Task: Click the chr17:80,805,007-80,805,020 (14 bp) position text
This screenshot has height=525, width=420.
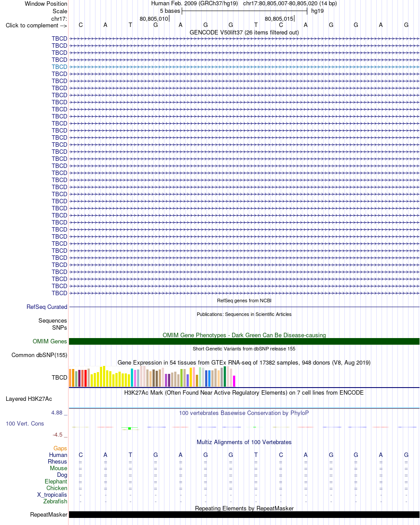Action: click(x=290, y=4)
